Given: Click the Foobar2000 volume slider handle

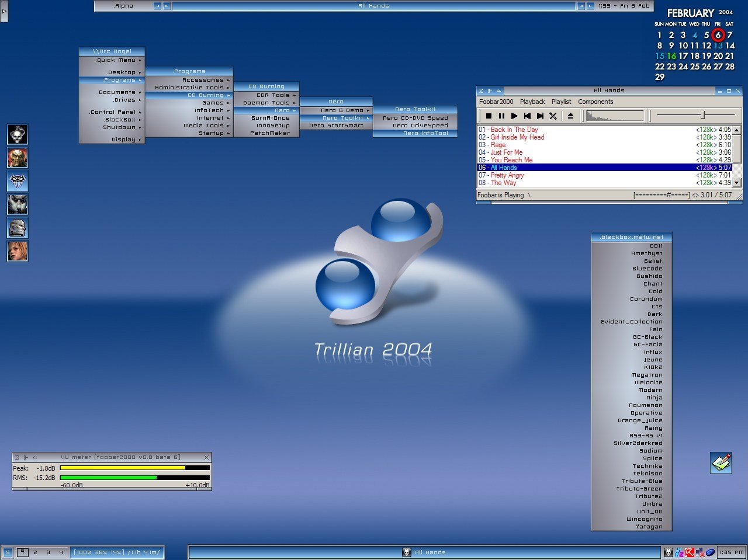Looking at the screenshot, I should (x=703, y=115).
